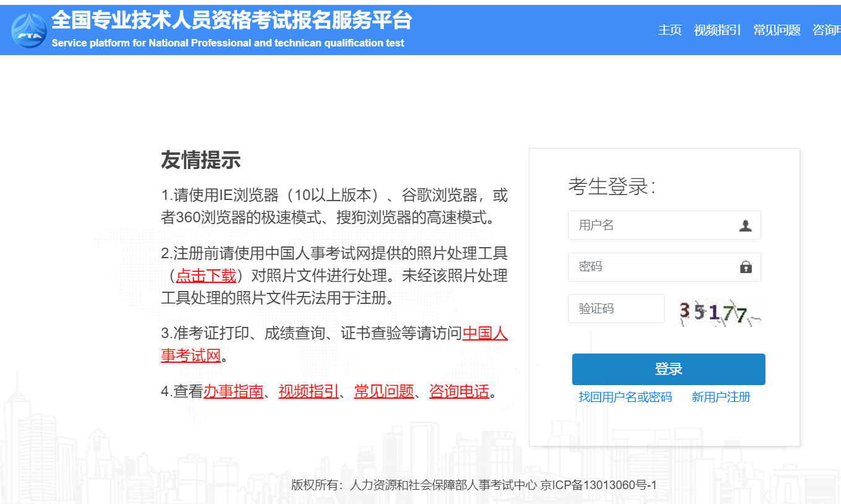Open the red 咨询电话 link in tips
This screenshot has width=841, height=504.
[x=459, y=391]
